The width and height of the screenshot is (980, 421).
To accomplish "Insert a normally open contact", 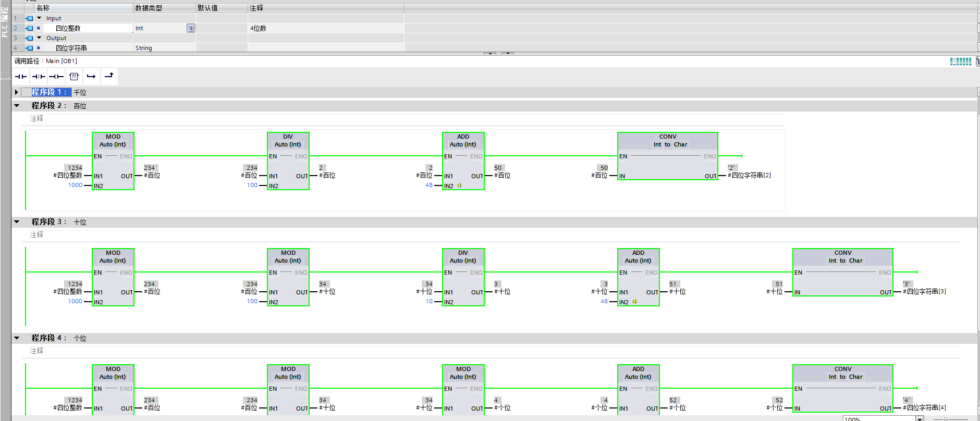I will click(21, 77).
